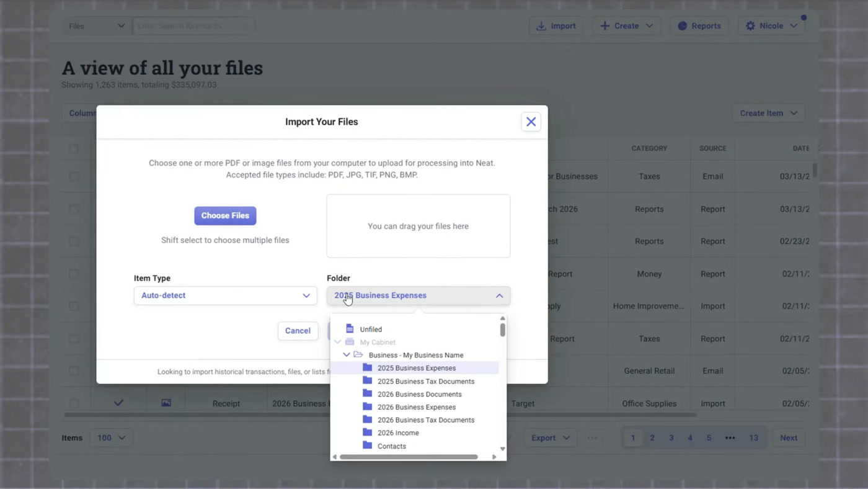Go to page 13 of results
The image size is (868, 489).
[753, 437]
